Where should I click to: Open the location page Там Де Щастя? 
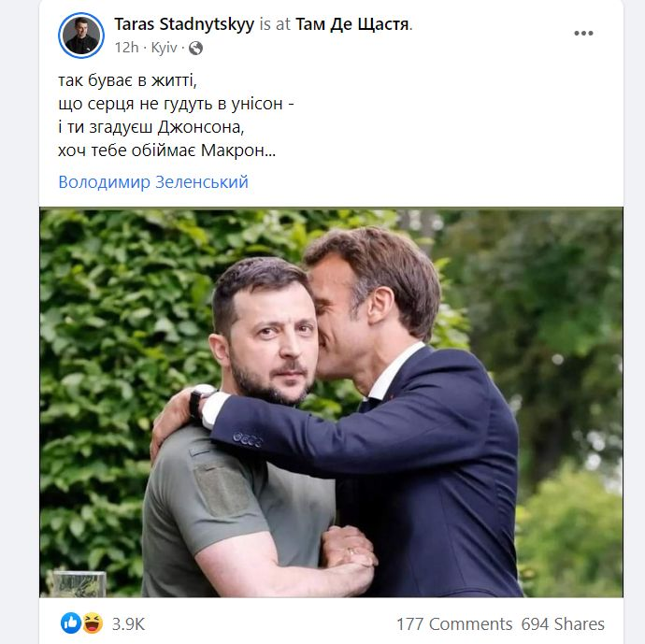352,24
